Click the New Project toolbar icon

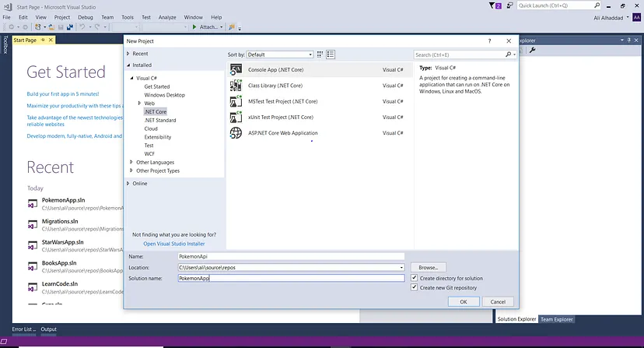(x=38, y=27)
